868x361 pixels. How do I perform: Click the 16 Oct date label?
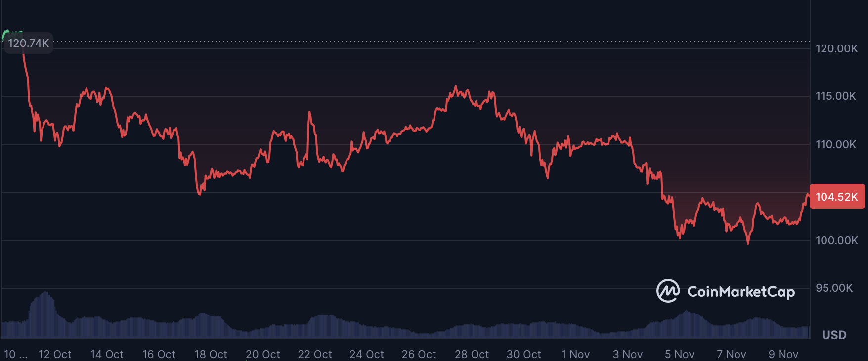(x=159, y=354)
